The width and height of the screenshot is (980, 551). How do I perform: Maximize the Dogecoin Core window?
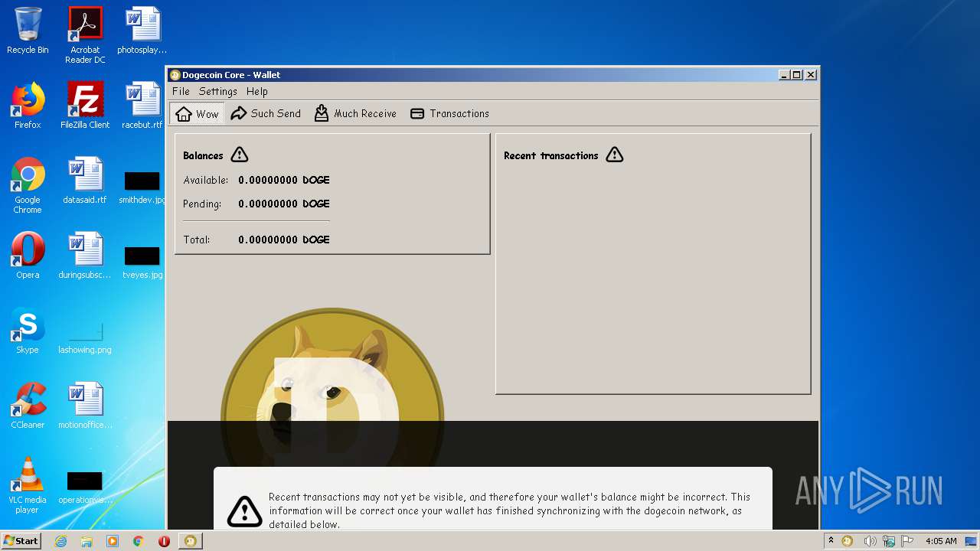coord(797,75)
